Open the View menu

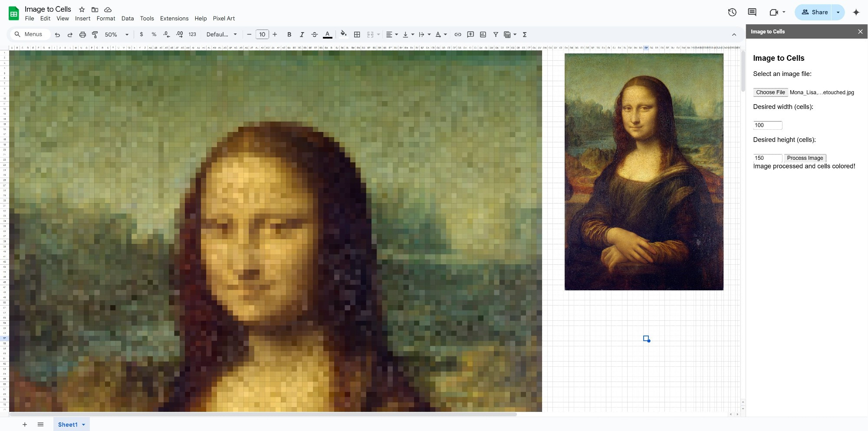click(x=62, y=18)
